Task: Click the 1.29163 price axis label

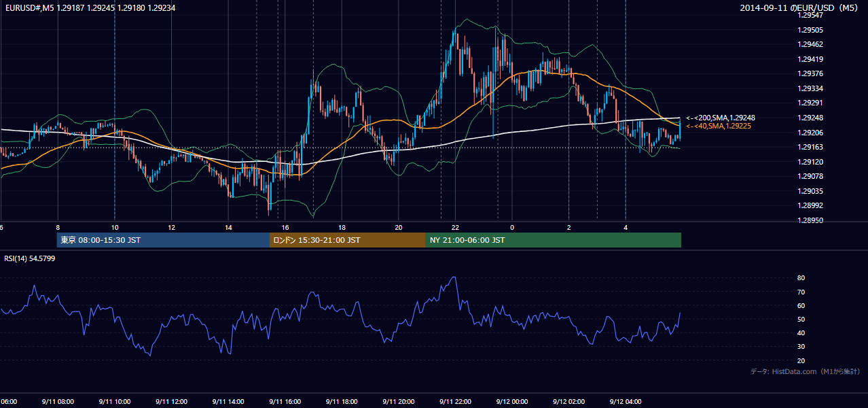Action: coord(811,147)
